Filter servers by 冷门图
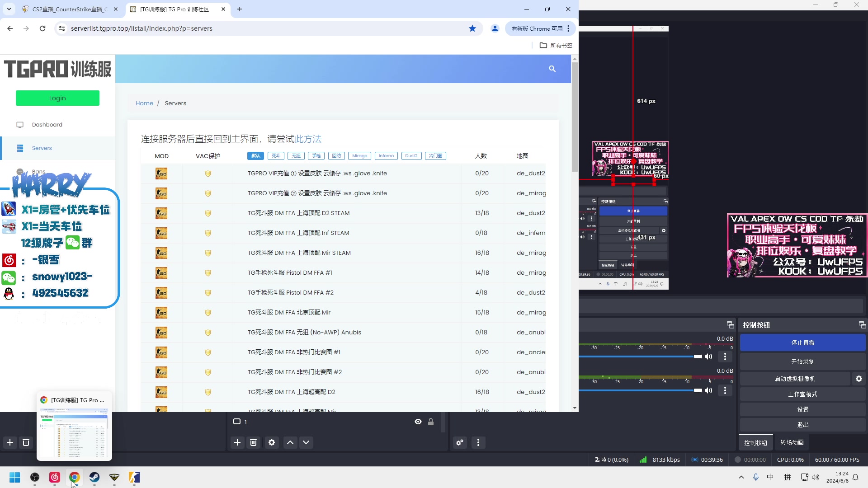 point(435,156)
